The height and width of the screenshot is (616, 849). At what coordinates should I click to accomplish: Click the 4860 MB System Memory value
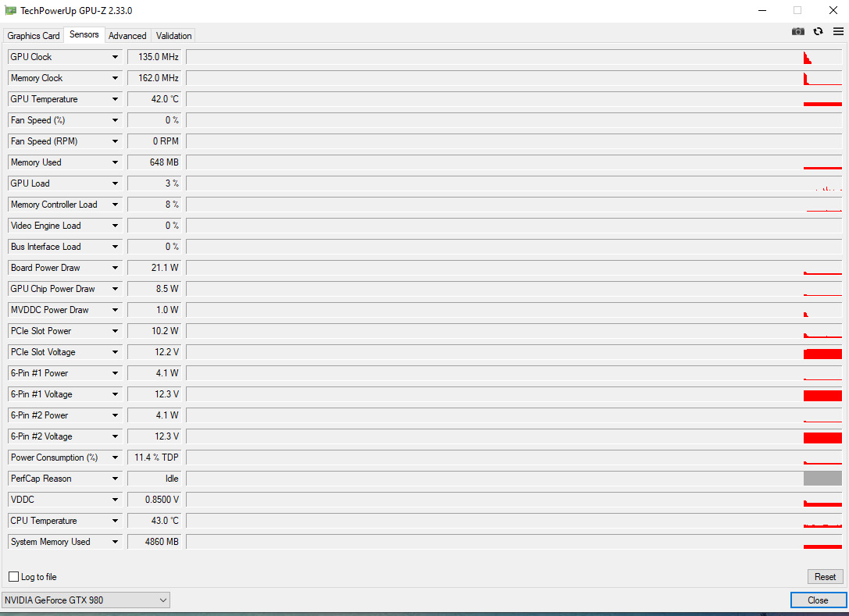coord(155,543)
